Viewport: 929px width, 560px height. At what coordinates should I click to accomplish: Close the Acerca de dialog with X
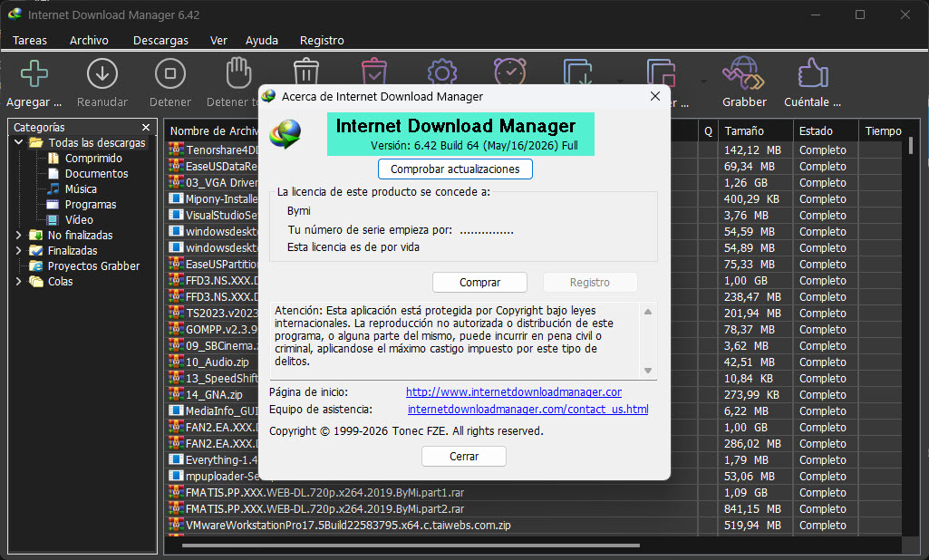click(654, 96)
